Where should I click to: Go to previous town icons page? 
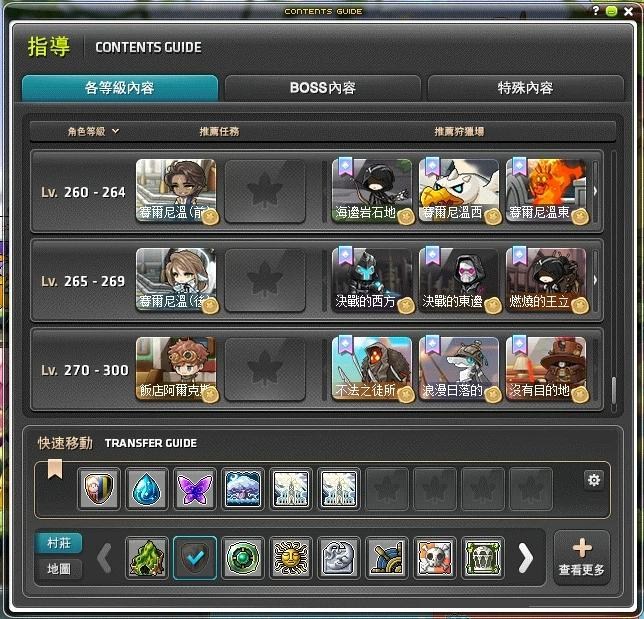104,557
